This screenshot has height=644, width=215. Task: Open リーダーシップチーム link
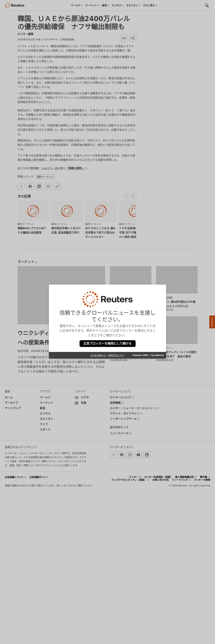tap(125, 419)
